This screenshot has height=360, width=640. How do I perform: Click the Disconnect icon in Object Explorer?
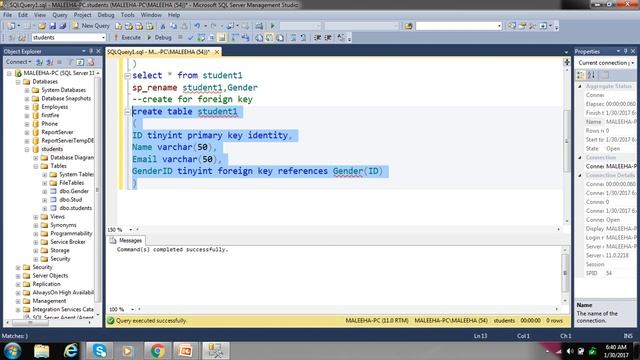[x=49, y=62]
